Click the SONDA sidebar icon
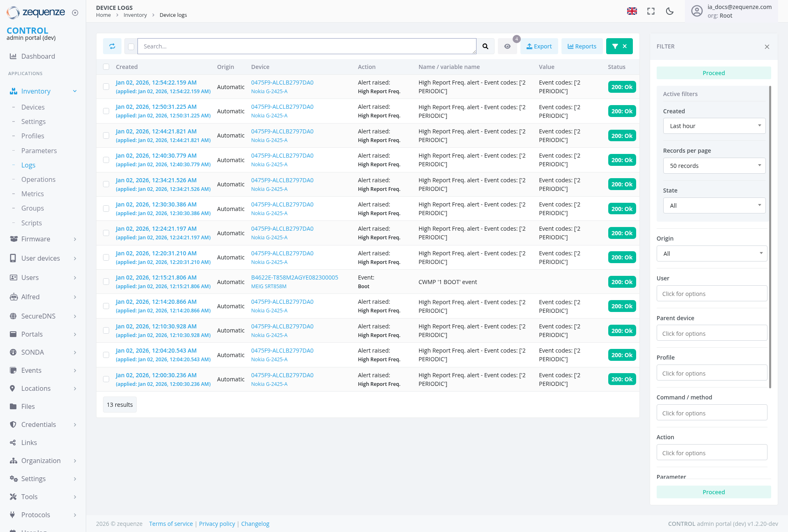The width and height of the screenshot is (788, 532). [14, 352]
